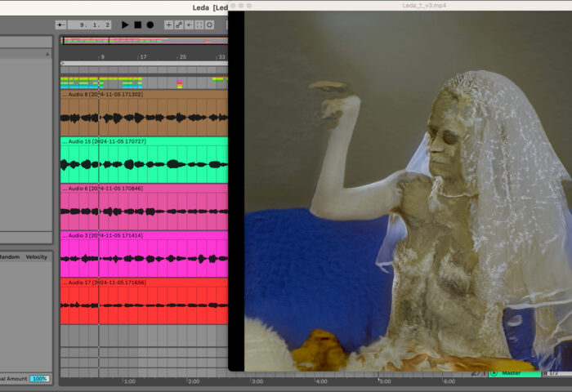
Task: Click the Master track play icon
Action: tap(494, 373)
